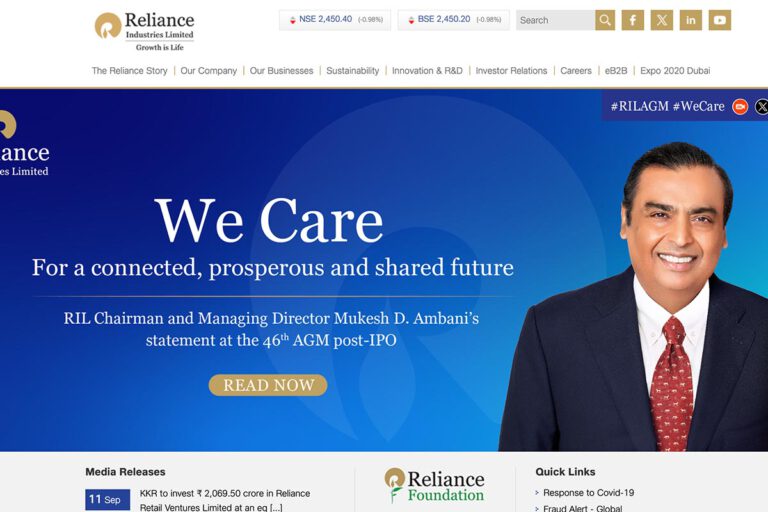
Task: Click the READ NOW button
Action: tap(268, 385)
